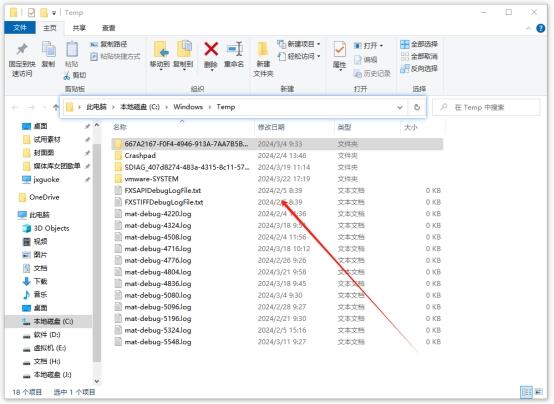The height and width of the screenshot is (404, 554).
Task: Expand the address bar history dropdown
Action: pyautogui.click(x=400, y=107)
